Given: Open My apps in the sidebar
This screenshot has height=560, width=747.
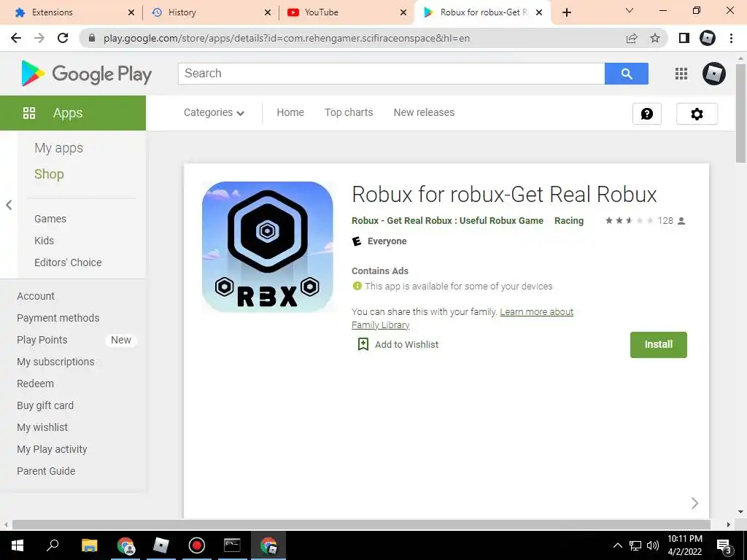Looking at the screenshot, I should pos(58,148).
